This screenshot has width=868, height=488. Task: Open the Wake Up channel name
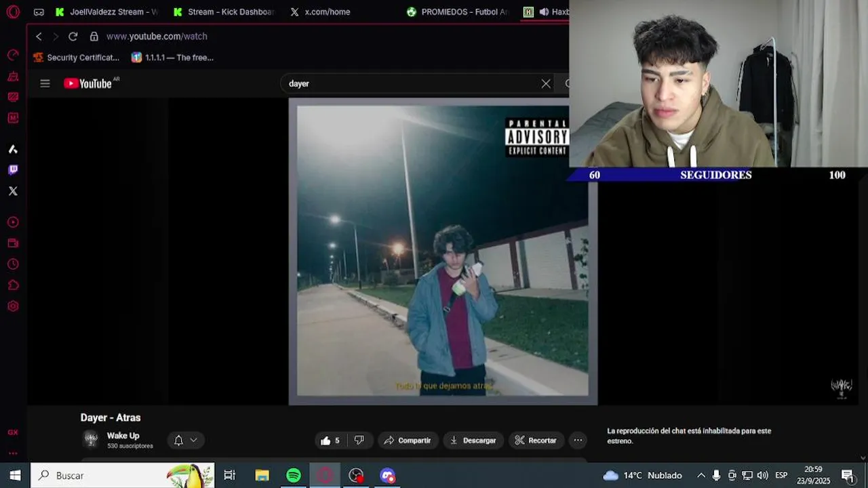pyautogui.click(x=123, y=436)
